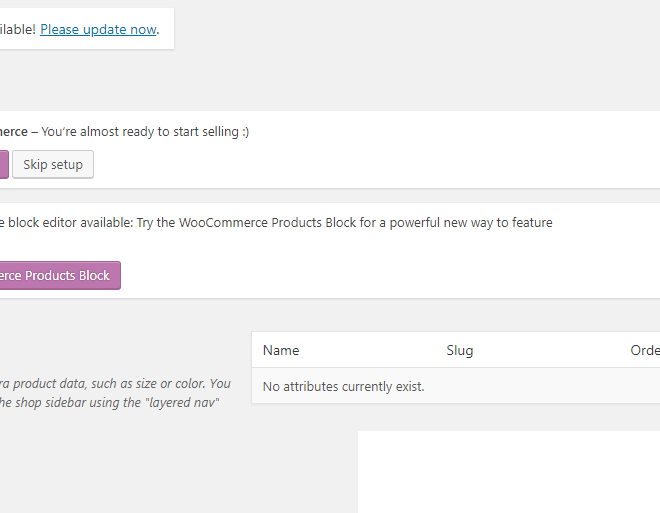Click the italic "such as size or color" text

point(149,384)
